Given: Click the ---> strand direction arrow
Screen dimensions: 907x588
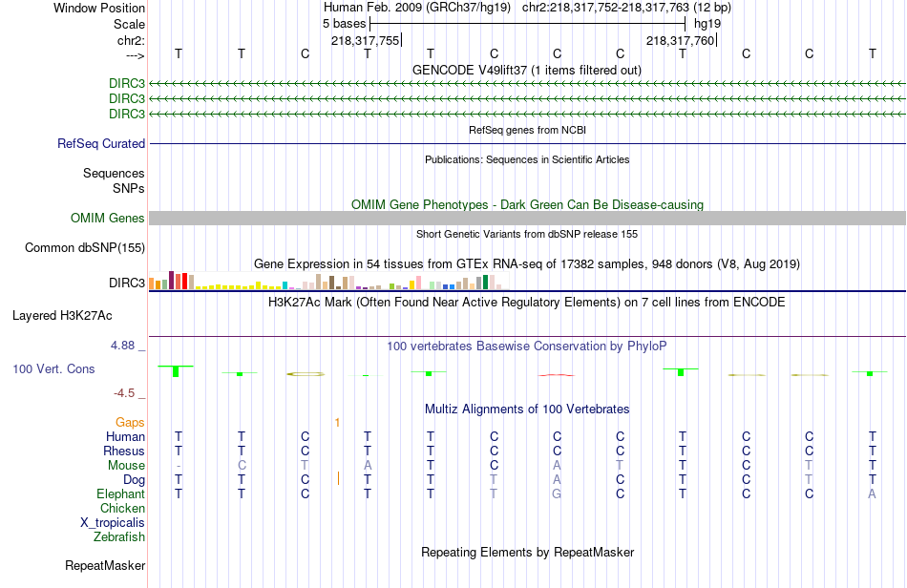Looking at the screenshot, I should point(136,55).
